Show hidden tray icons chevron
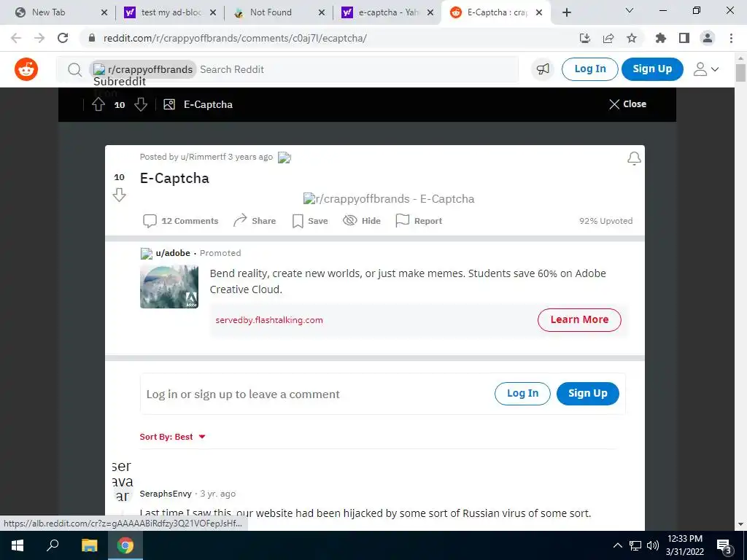This screenshot has height=560, width=747. click(617, 545)
